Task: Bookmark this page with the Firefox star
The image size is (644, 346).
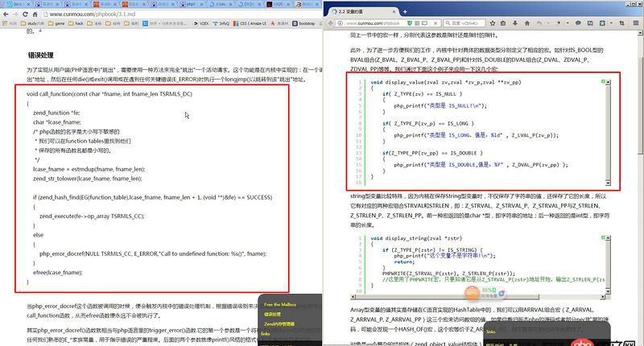Action: tap(493, 23)
